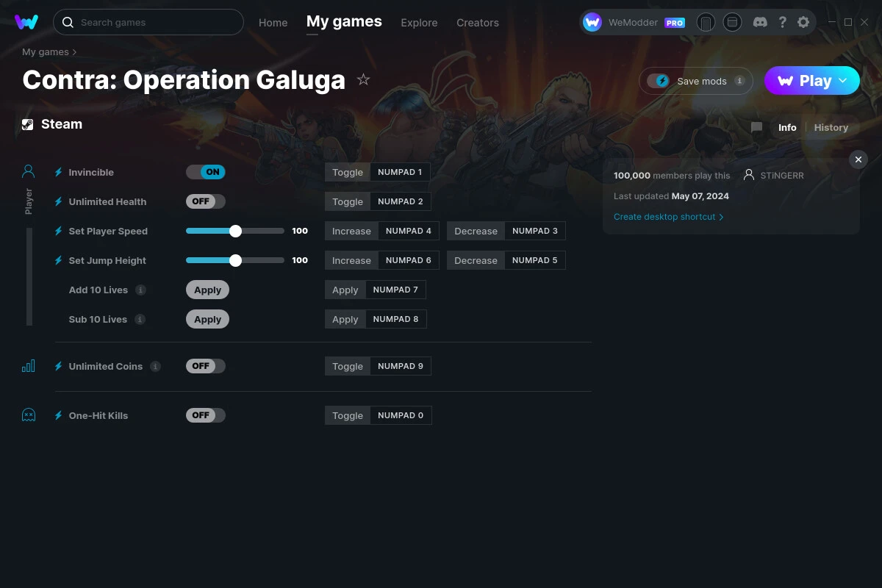Select the ghost enemies category in sidebar
Image resolution: width=882 pixels, height=588 pixels.
(28, 415)
